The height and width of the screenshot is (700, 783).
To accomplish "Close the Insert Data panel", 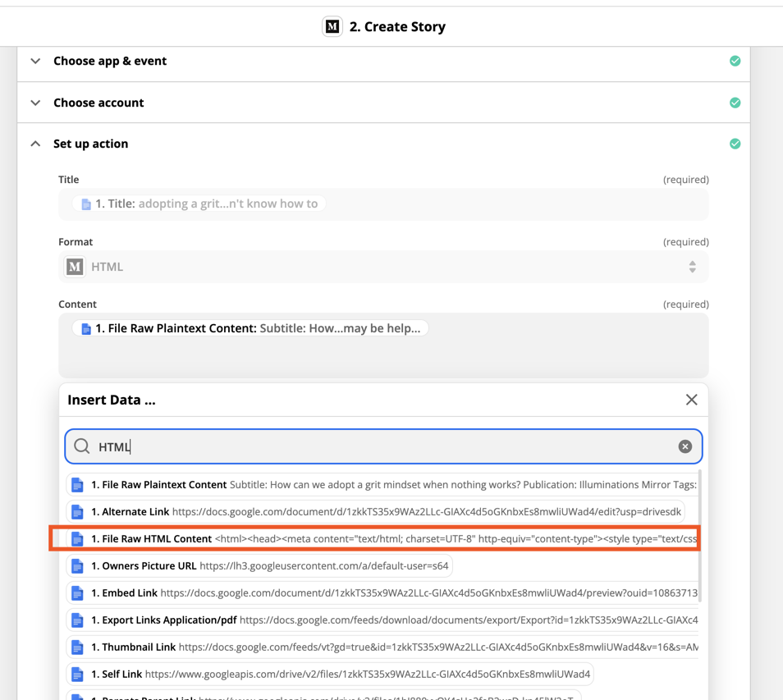I will tap(692, 400).
